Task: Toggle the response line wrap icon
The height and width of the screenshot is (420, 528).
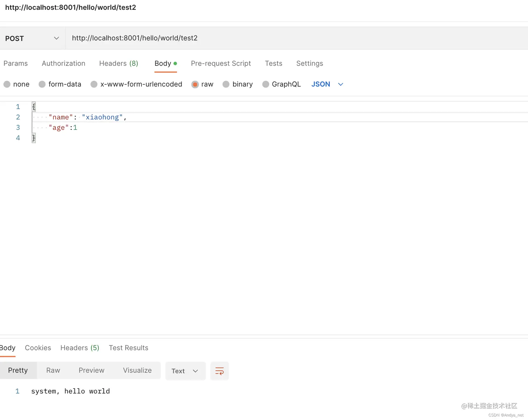Action: 220,371
